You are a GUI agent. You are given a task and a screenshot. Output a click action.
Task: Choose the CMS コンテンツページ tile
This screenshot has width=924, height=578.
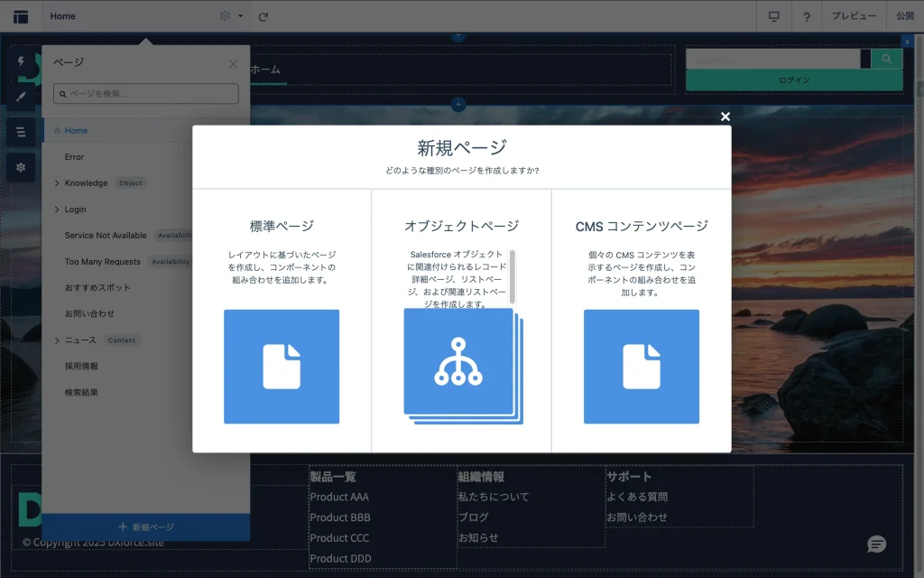[x=641, y=366]
